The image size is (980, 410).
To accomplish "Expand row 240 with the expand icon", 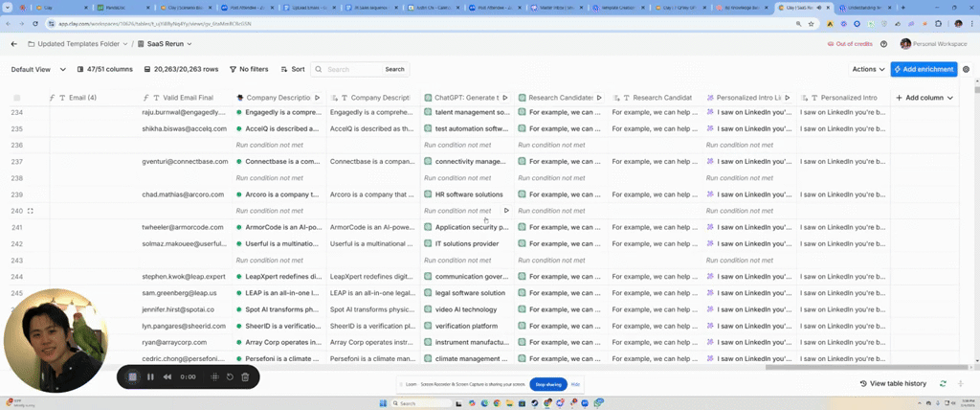I will pos(30,211).
